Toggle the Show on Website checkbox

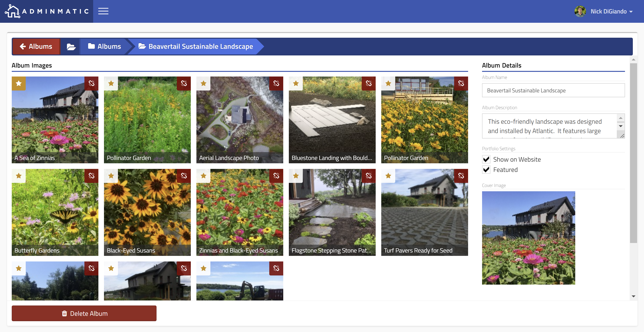(486, 159)
